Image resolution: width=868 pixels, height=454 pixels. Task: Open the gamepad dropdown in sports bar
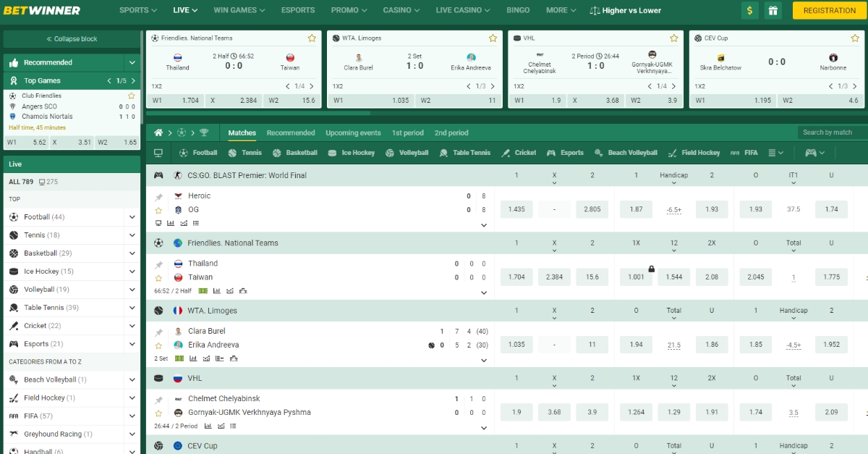click(814, 153)
